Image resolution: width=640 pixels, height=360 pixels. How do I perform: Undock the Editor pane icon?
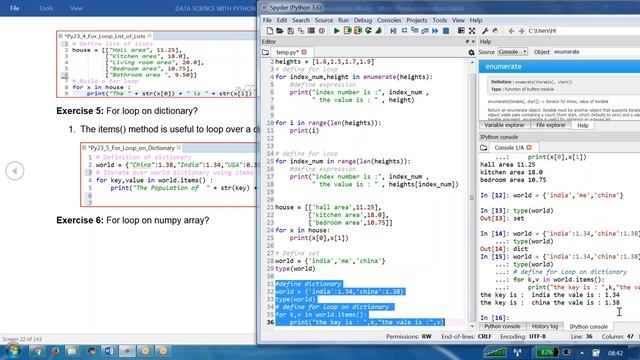coord(467,42)
